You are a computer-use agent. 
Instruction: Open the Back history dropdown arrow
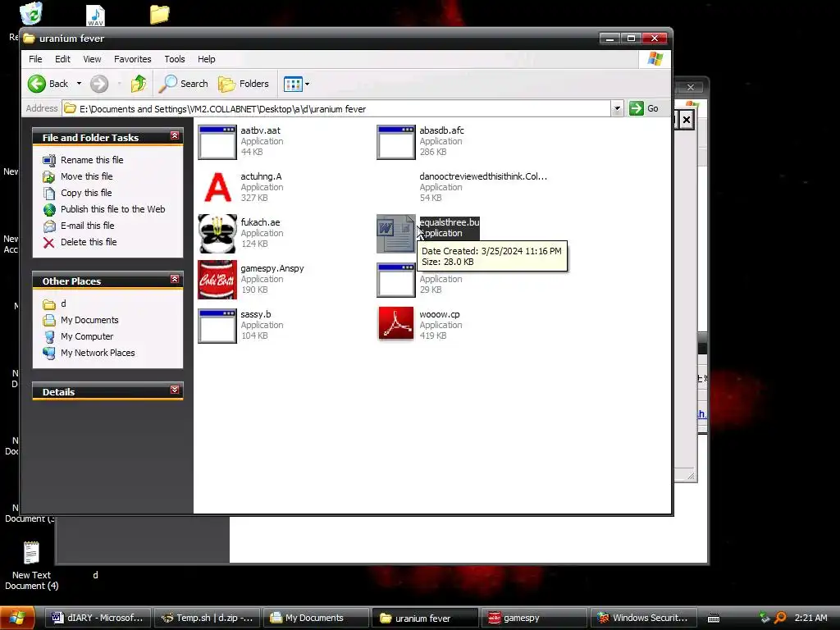(79, 84)
